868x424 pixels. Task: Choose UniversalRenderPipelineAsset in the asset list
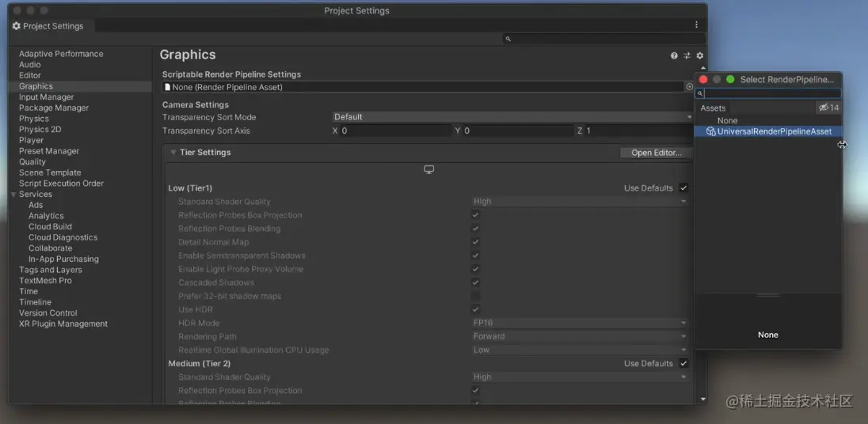[774, 131]
